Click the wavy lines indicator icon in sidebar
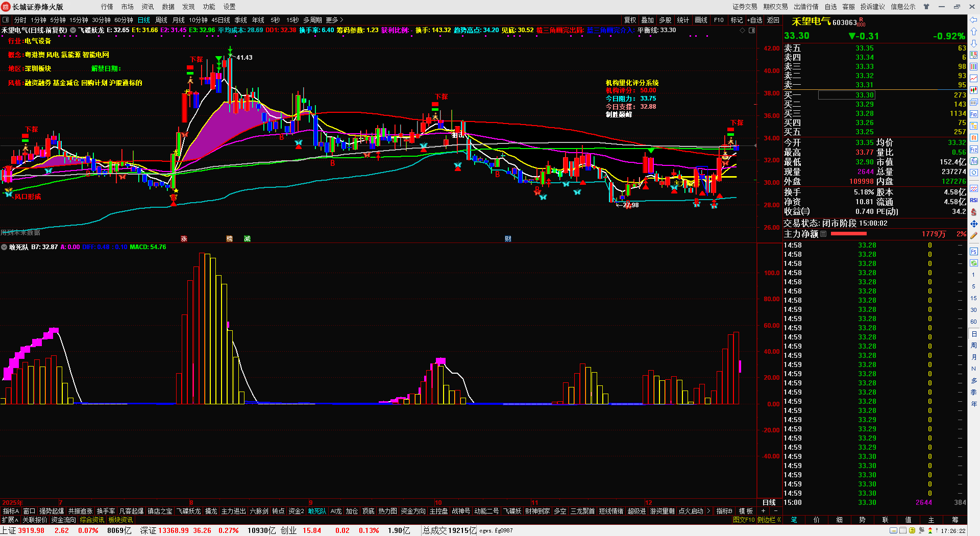The image size is (980, 536). (974, 189)
